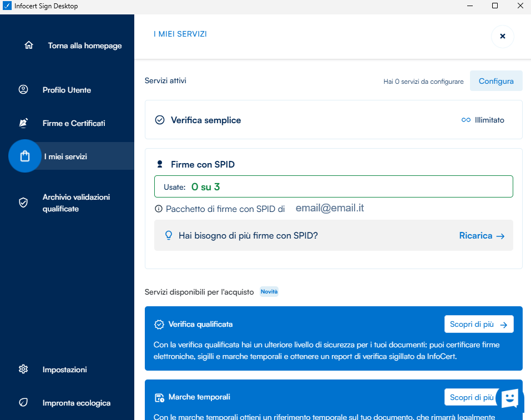Image resolution: width=531 pixels, height=420 pixels.
Task: Open Archivio validazioni qualificate
Action: pos(76,203)
